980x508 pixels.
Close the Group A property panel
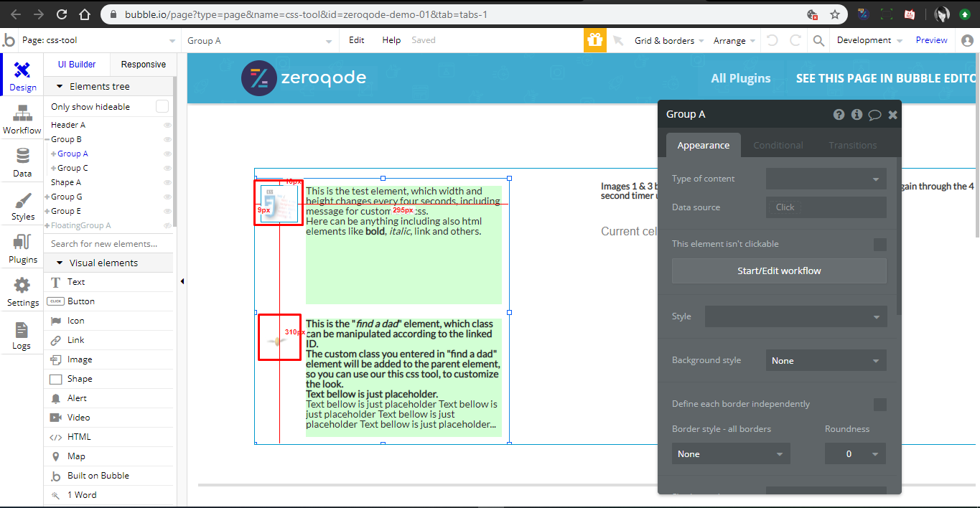pyautogui.click(x=892, y=114)
